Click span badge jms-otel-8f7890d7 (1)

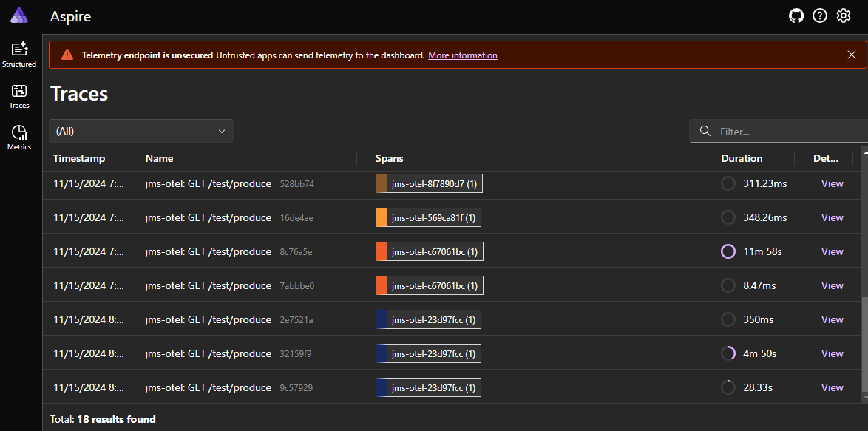point(429,183)
